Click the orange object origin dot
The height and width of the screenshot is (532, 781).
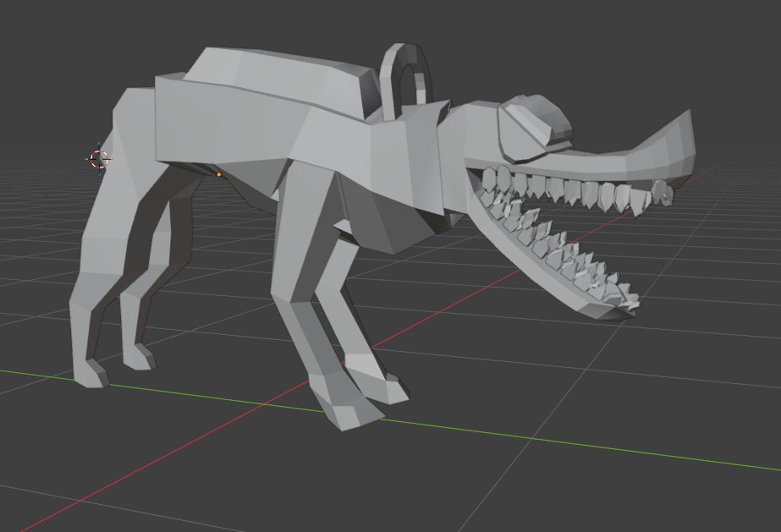pyautogui.click(x=218, y=175)
